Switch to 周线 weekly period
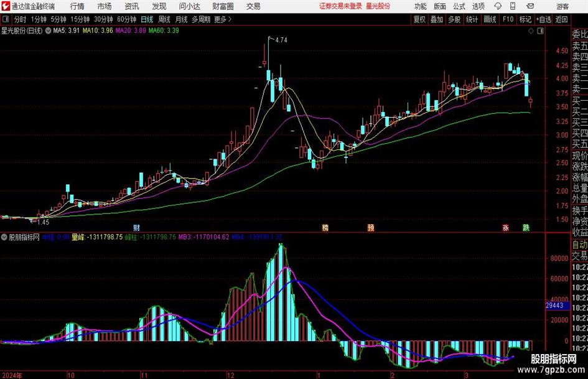Image resolution: width=588 pixels, height=379 pixels. click(164, 19)
